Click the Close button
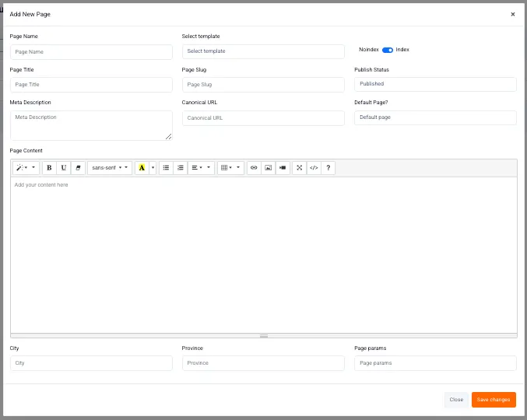527x420 pixels. [x=456, y=400]
